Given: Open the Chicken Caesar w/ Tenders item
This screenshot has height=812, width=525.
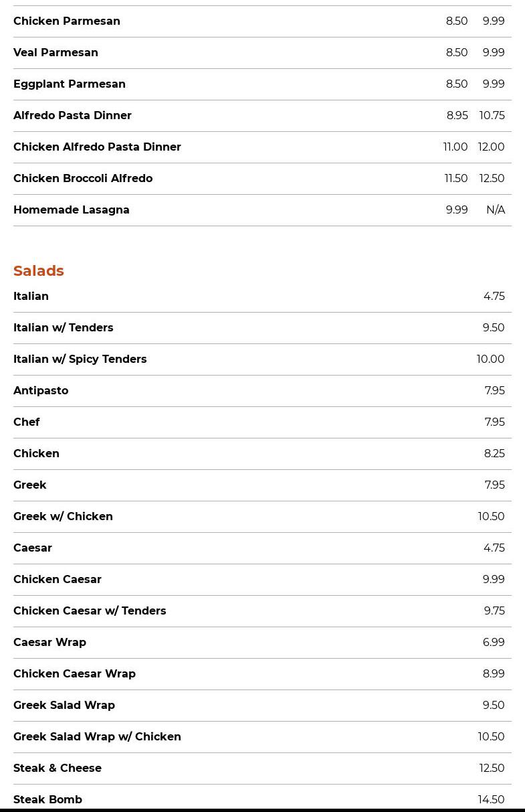Looking at the screenshot, I should [90, 611].
